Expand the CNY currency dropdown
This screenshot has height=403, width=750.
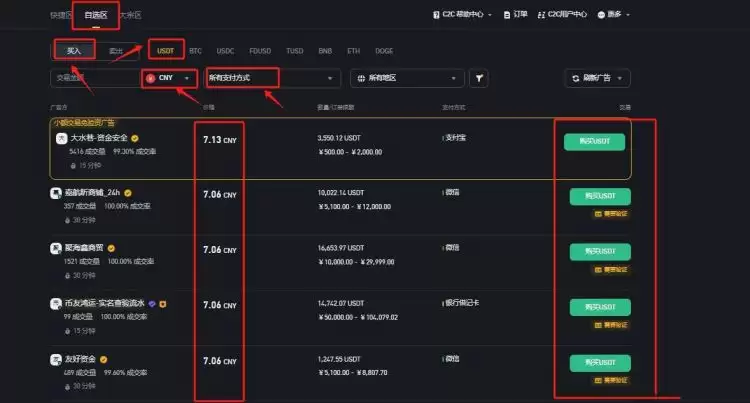(x=169, y=78)
